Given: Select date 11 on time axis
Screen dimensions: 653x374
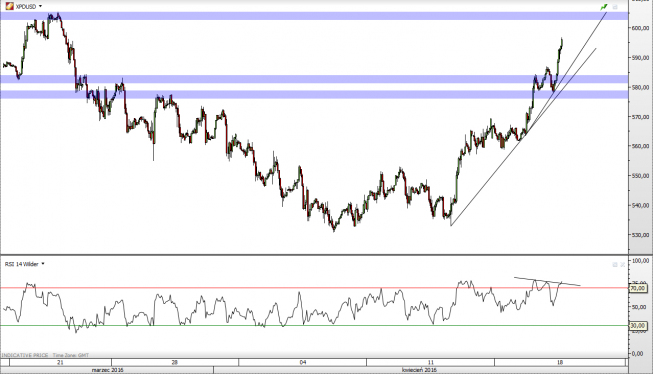Looking at the screenshot, I should coord(431,362).
